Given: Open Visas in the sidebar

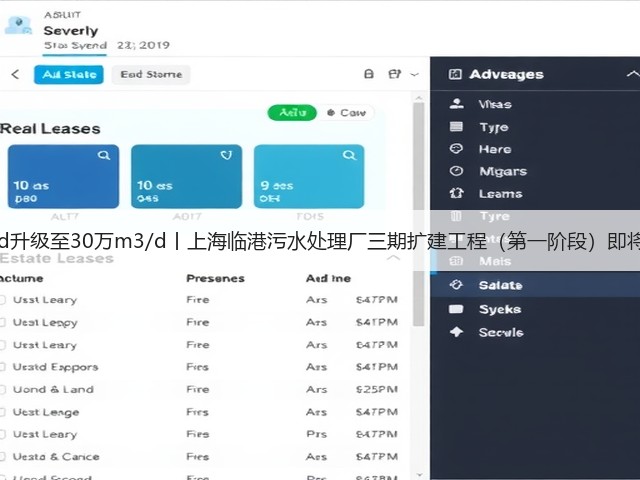Looking at the screenshot, I should coord(495,104).
